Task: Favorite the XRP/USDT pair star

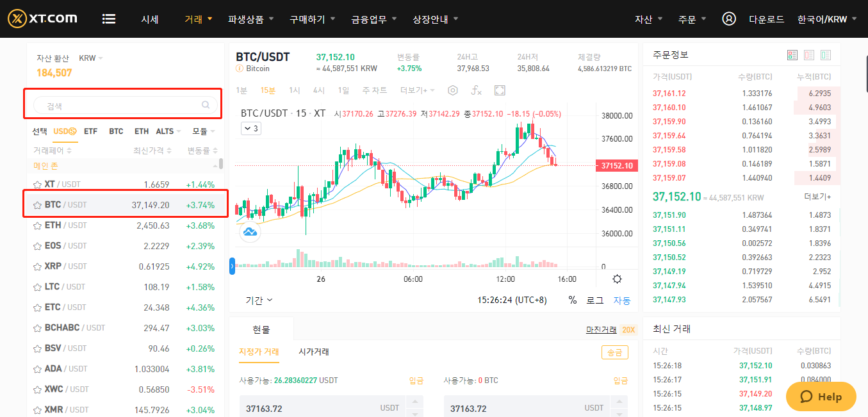Action: pyautogui.click(x=37, y=266)
